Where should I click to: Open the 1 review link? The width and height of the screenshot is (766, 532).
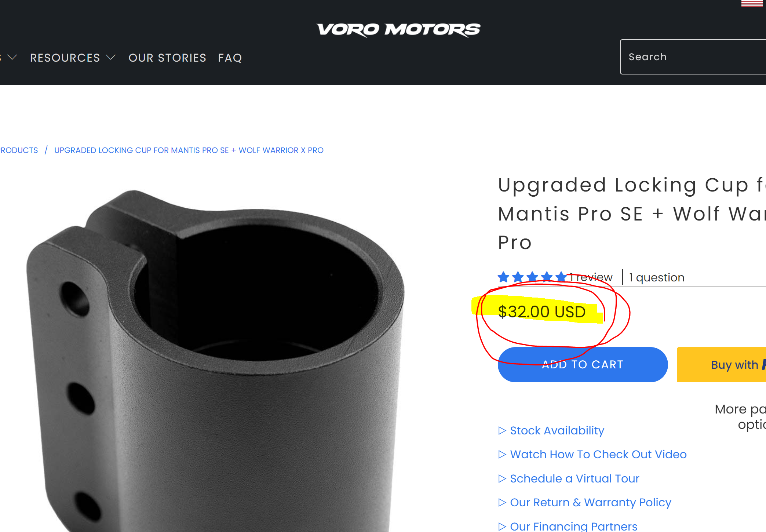click(x=591, y=277)
